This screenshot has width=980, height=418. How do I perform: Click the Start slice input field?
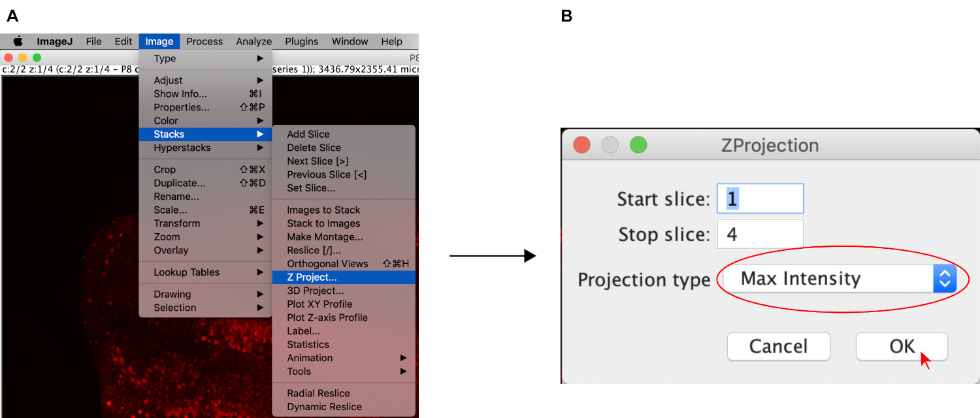coord(760,199)
